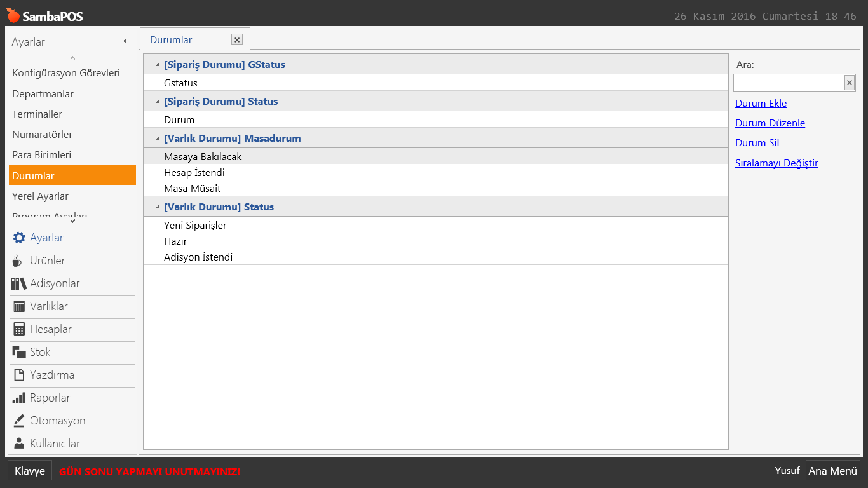The height and width of the screenshot is (488, 868).
Task: Collapse the [Varlık Durumu] Masadurum group
Action: [157, 139]
